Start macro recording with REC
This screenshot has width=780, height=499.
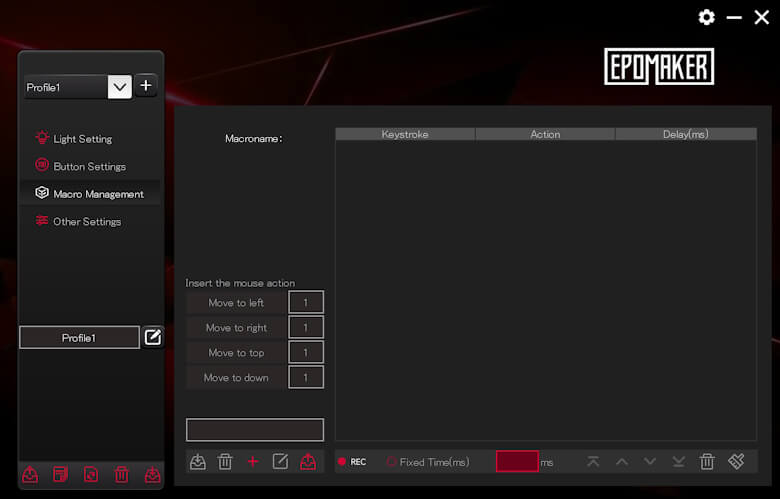[351, 462]
